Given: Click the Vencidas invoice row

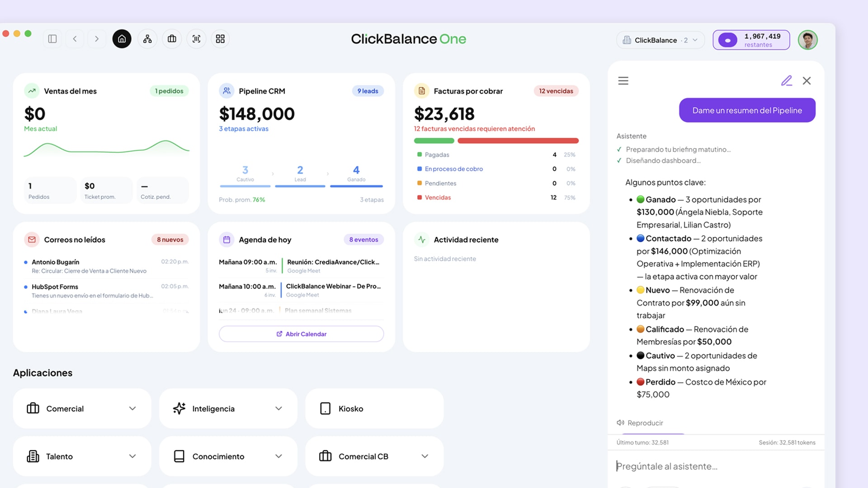Looking at the screenshot, I should point(496,197).
